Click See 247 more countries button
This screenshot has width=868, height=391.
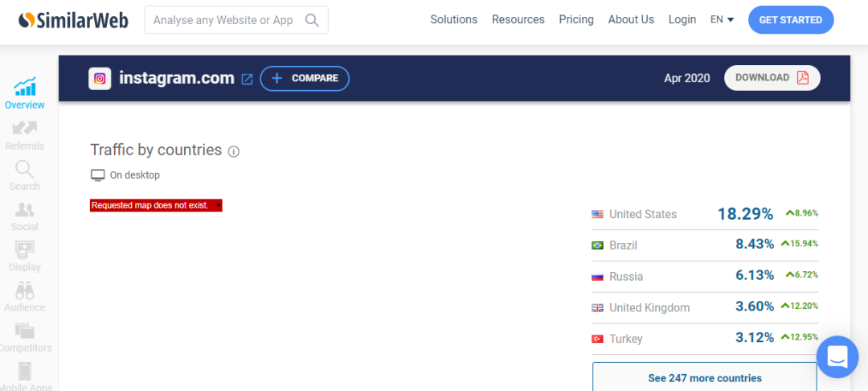(705, 378)
